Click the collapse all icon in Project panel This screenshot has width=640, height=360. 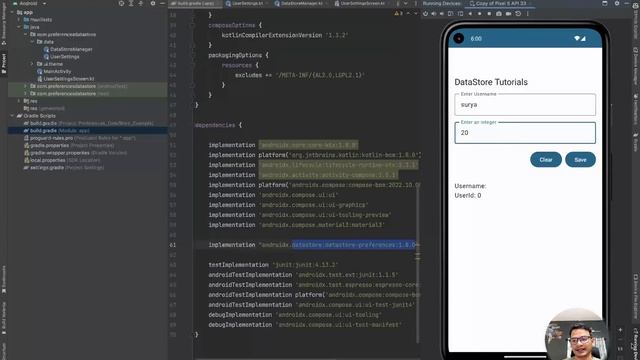coord(141,3)
